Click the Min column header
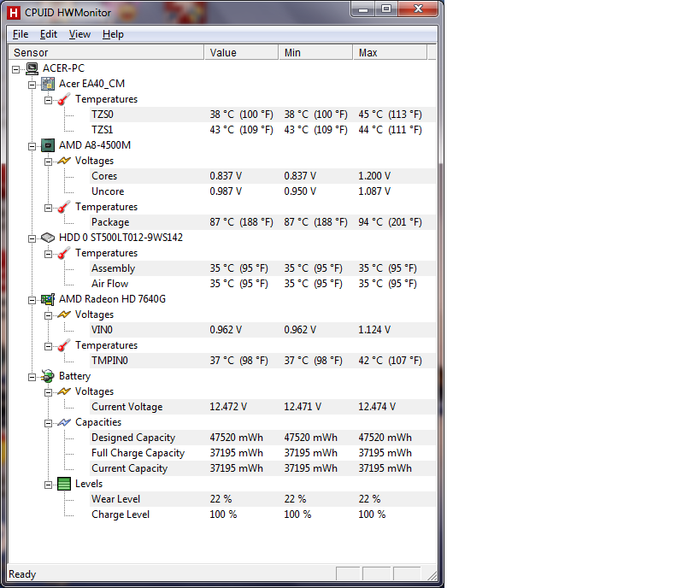 pos(315,52)
